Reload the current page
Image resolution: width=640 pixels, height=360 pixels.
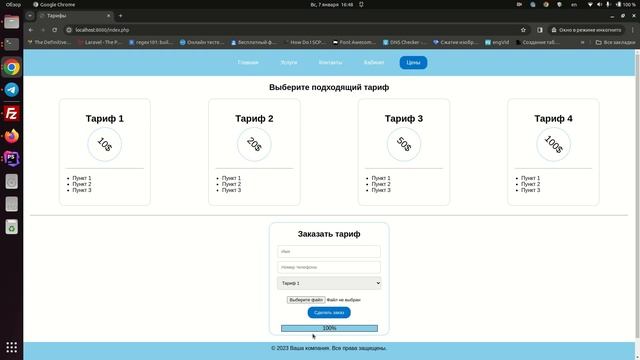[55, 30]
